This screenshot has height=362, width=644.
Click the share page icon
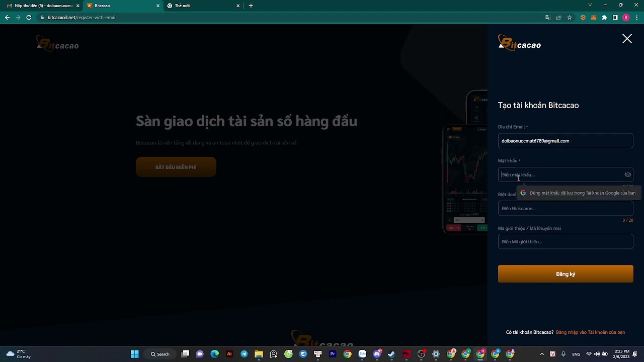[558, 18]
